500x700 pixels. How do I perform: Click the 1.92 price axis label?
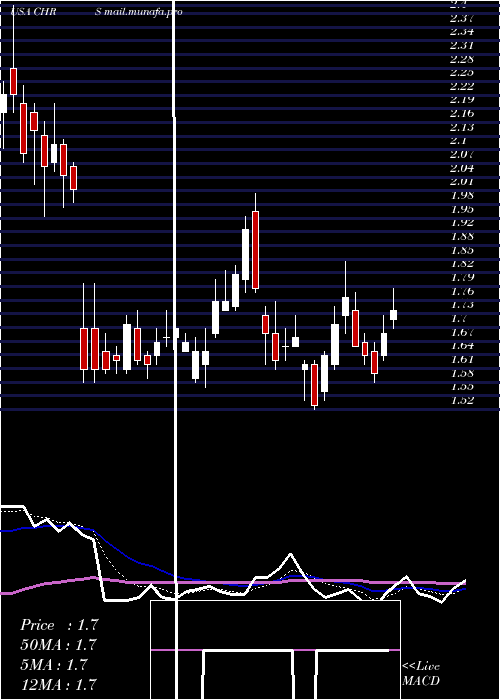point(462,222)
